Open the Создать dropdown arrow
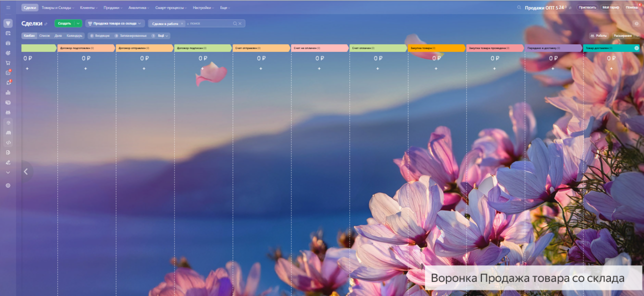Screen dimensions: 644x296 [78, 23]
